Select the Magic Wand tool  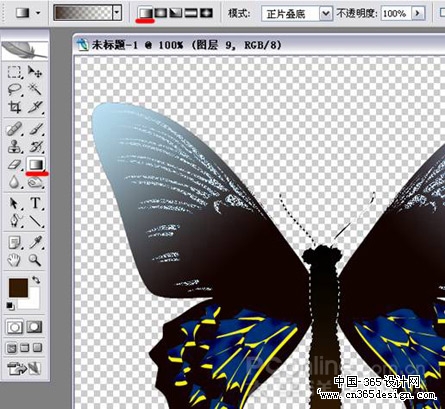coord(35,89)
